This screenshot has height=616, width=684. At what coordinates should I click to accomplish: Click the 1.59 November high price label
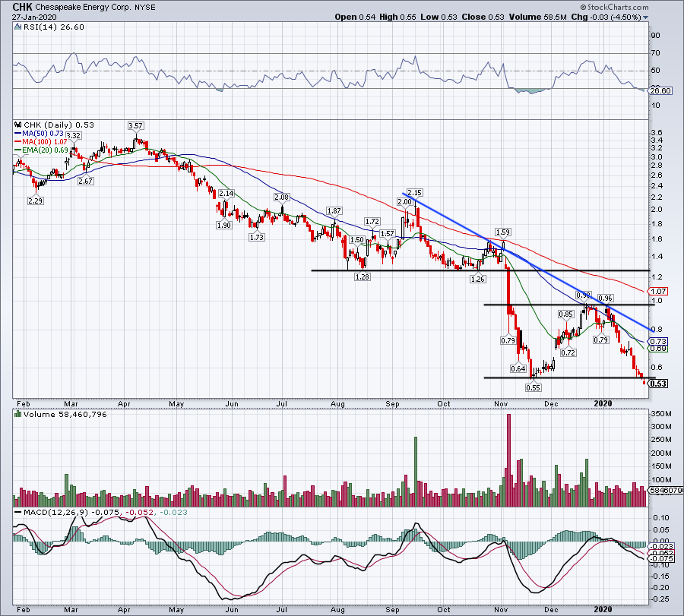coord(503,232)
